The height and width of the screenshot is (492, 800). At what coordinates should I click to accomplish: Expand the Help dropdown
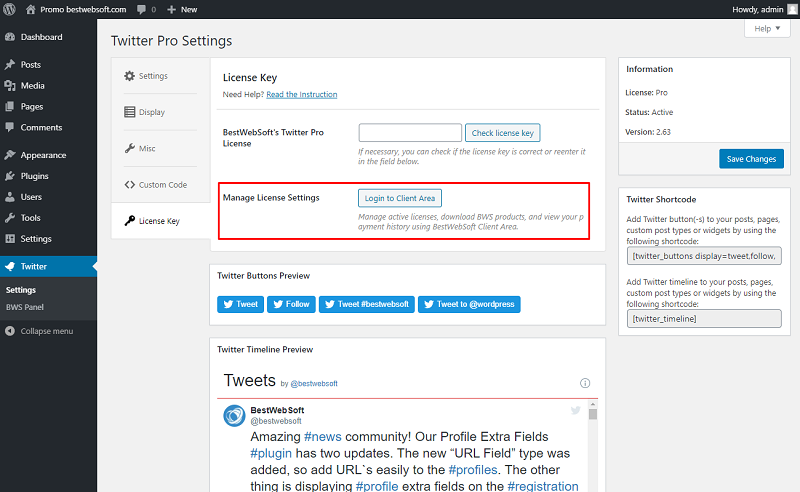767,29
